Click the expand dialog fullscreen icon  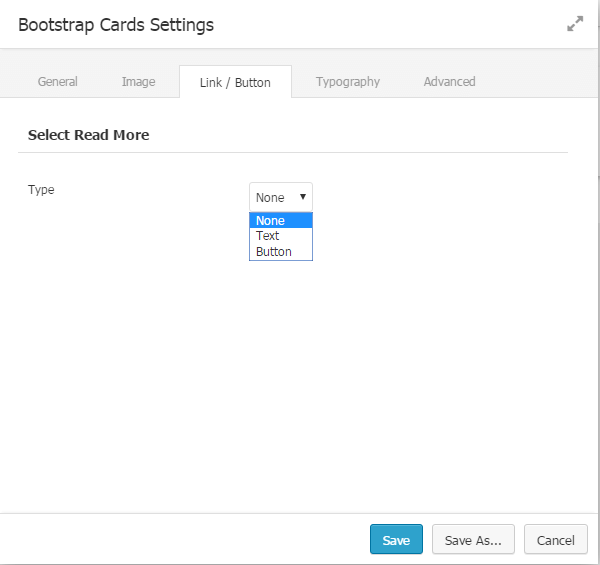click(574, 24)
